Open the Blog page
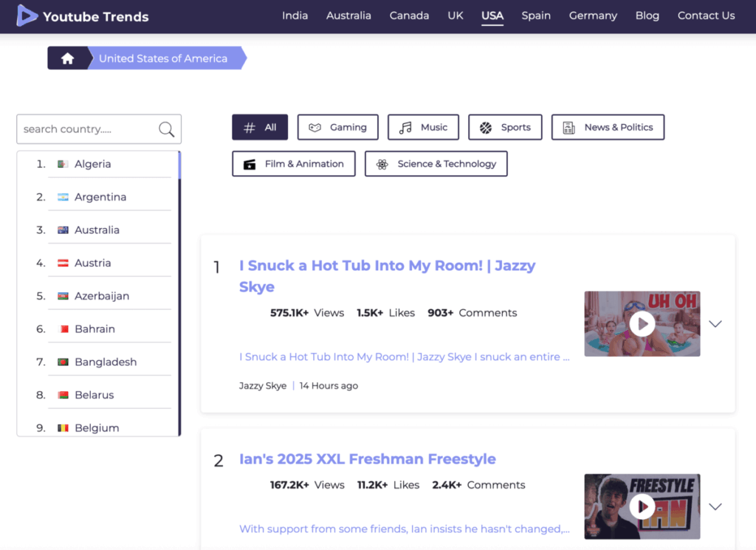The width and height of the screenshot is (756, 550). point(647,16)
